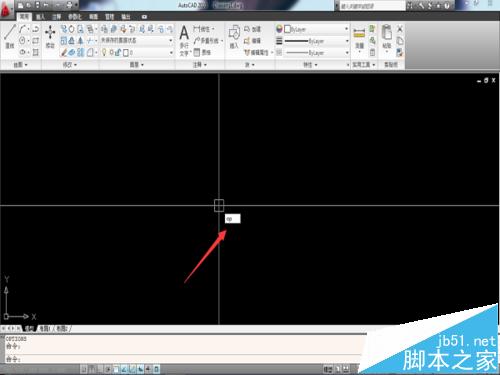Open the Home (常用) ribbon tab
The width and height of the screenshot is (500, 375).
click(24, 17)
